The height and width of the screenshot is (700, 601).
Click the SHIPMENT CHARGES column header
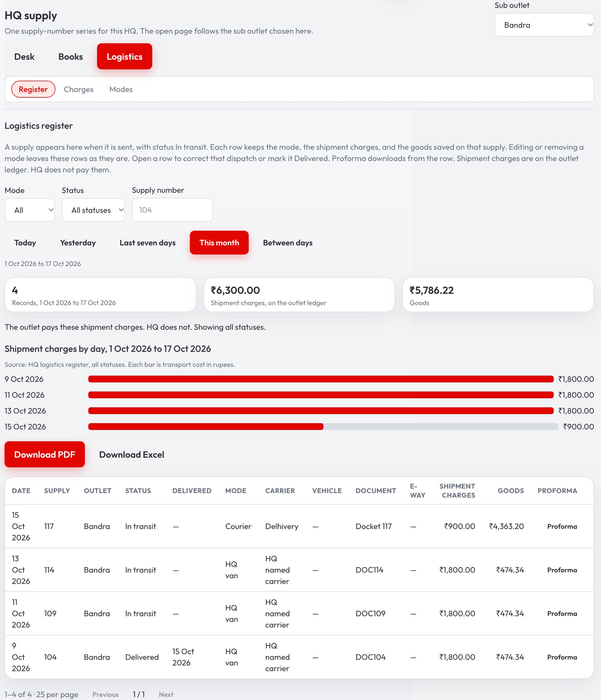[x=457, y=491]
